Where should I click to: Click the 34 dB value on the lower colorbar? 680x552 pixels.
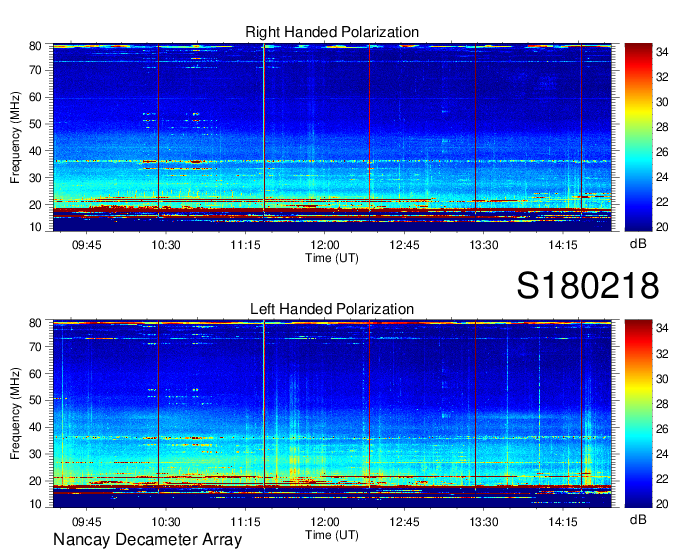[662, 329]
